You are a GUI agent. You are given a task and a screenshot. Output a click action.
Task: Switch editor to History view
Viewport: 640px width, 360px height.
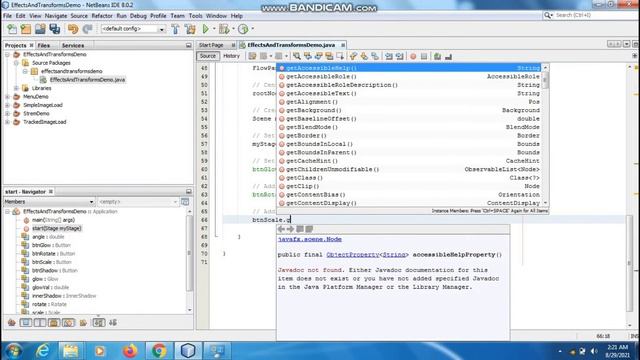point(231,56)
